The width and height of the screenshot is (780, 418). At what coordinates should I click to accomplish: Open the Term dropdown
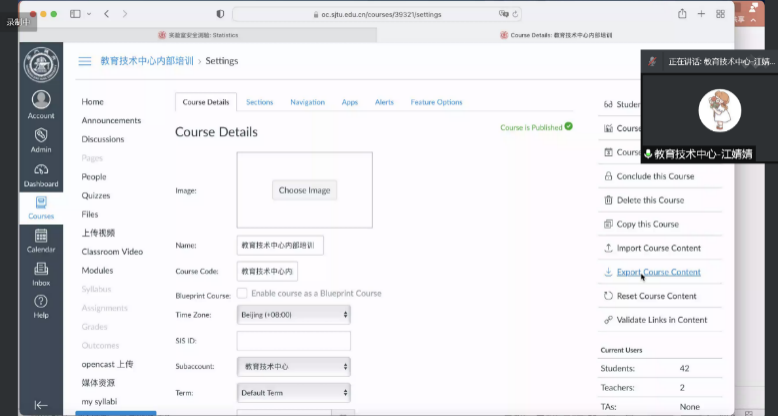[293, 392]
